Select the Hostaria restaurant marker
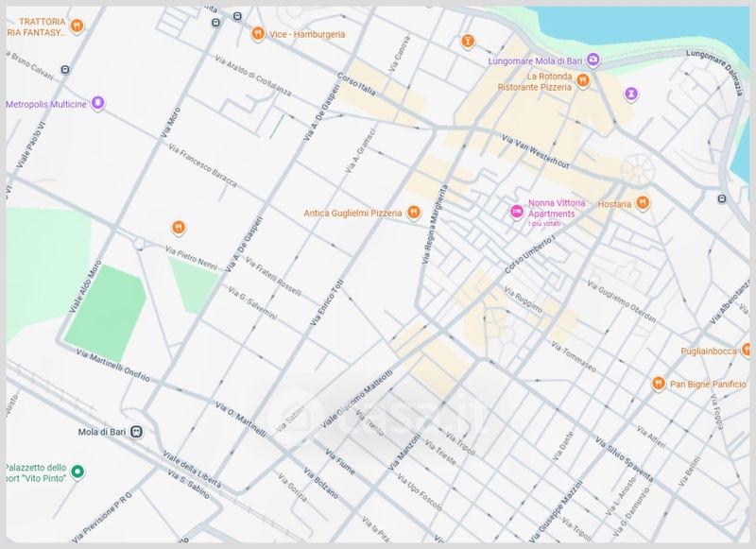 pyautogui.click(x=643, y=202)
